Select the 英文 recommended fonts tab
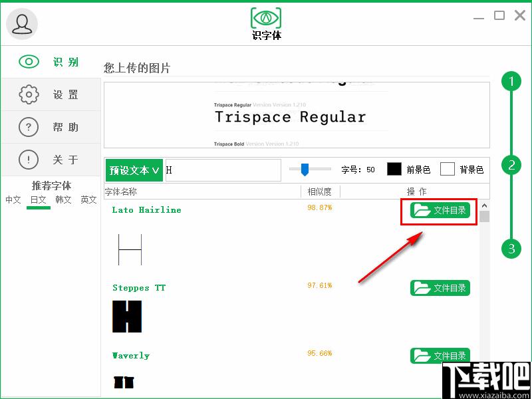Viewport: 532px width, 399px height. 88,199
